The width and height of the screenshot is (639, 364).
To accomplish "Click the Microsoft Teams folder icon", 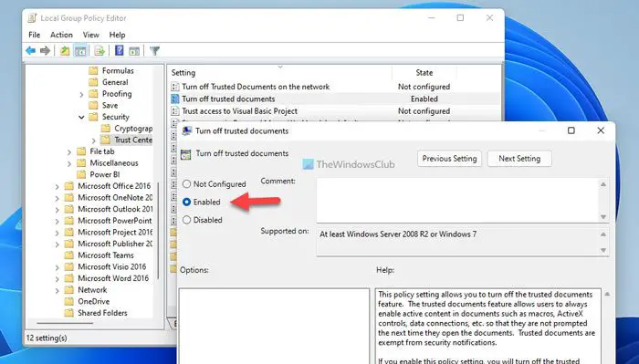I will point(68,255).
